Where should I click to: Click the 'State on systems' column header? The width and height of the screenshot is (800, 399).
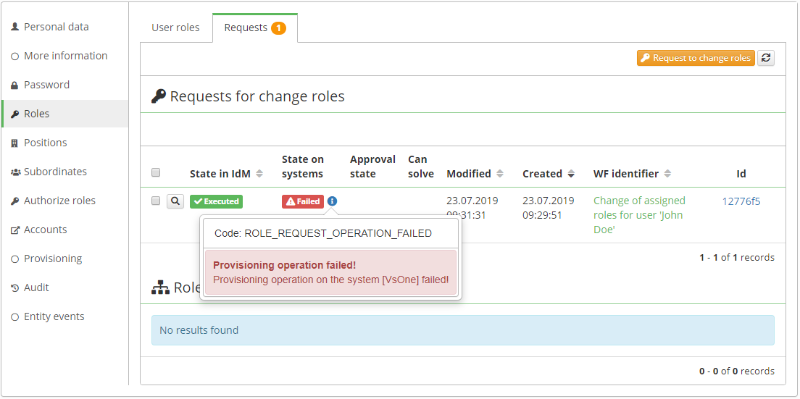pyautogui.click(x=303, y=166)
